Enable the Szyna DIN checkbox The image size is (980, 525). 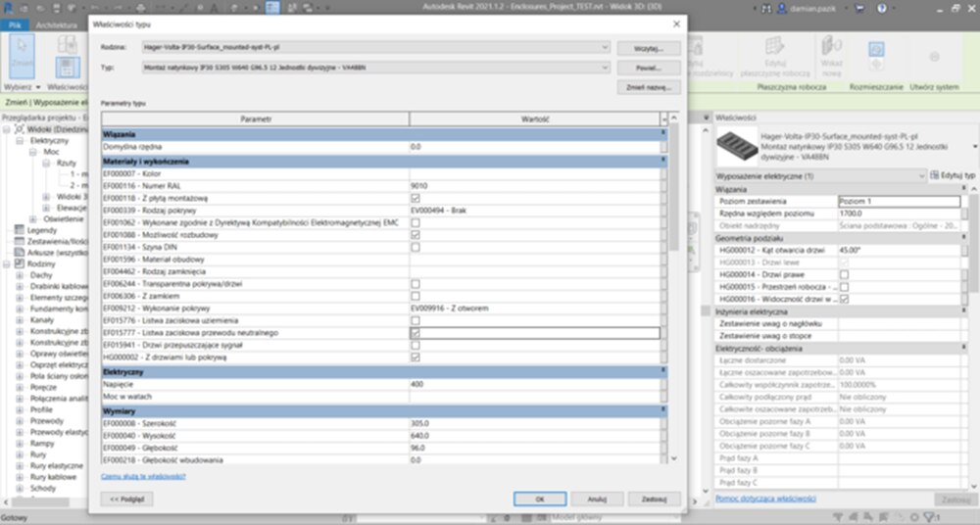coord(416,247)
